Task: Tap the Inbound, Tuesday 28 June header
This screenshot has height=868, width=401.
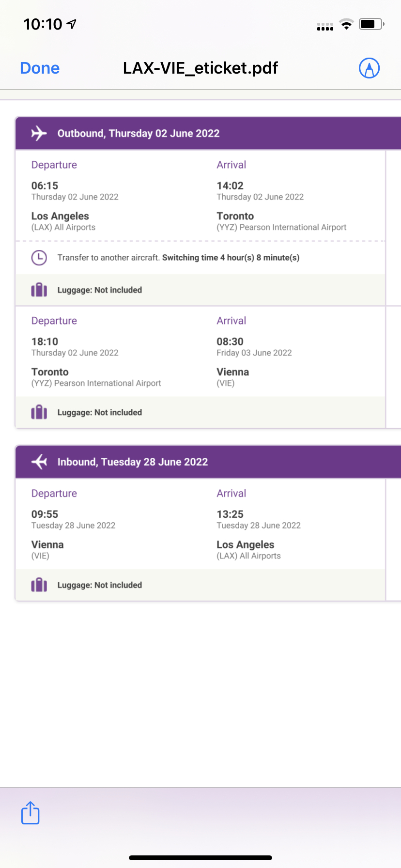Action: click(x=132, y=462)
